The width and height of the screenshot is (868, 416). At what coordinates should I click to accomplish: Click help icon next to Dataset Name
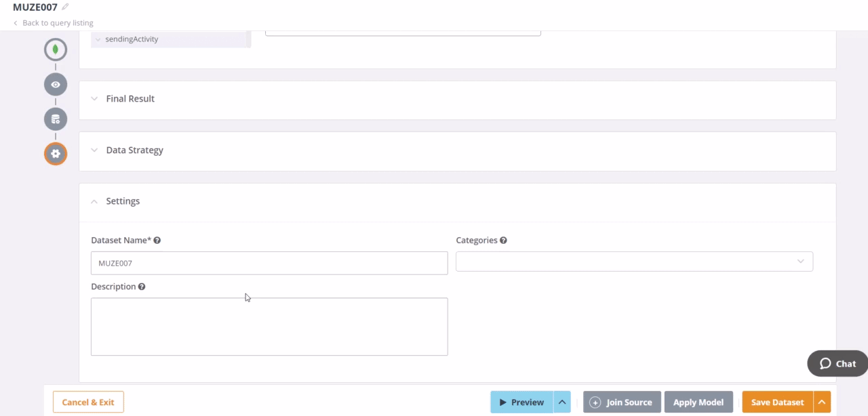tap(157, 241)
